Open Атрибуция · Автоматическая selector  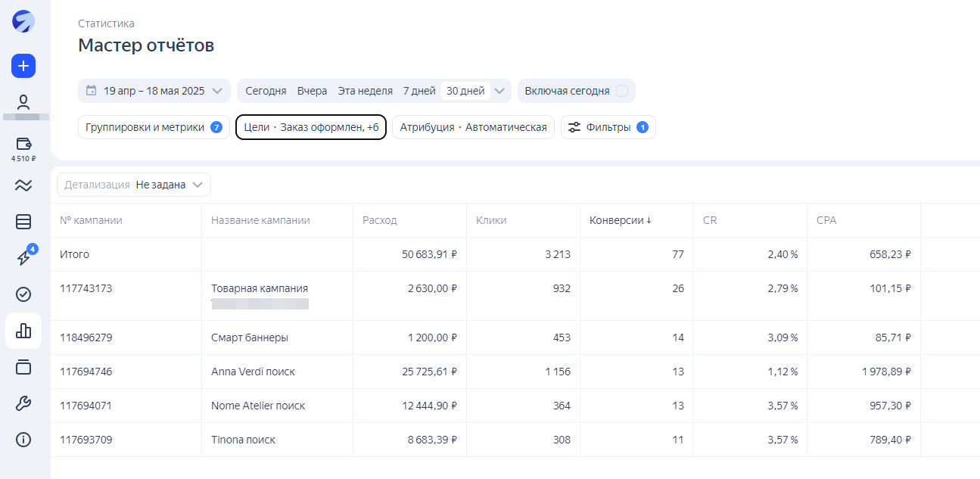pyautogui.click(x=474, y=127)
